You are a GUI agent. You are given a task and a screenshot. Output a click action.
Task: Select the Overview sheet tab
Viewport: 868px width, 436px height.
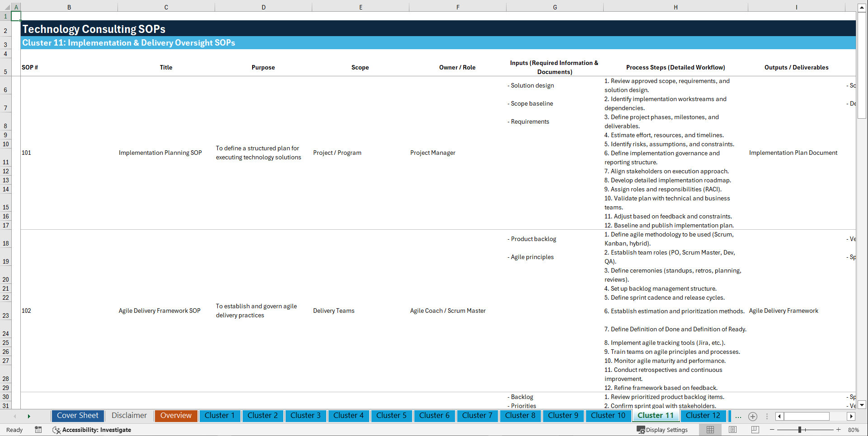(x=176, y=416)
